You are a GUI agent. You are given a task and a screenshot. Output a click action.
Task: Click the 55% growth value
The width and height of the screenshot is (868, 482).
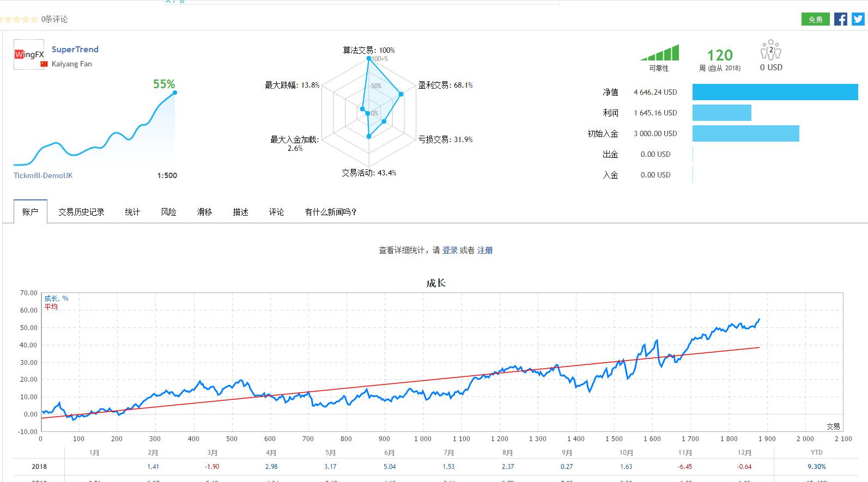(164, 84)
